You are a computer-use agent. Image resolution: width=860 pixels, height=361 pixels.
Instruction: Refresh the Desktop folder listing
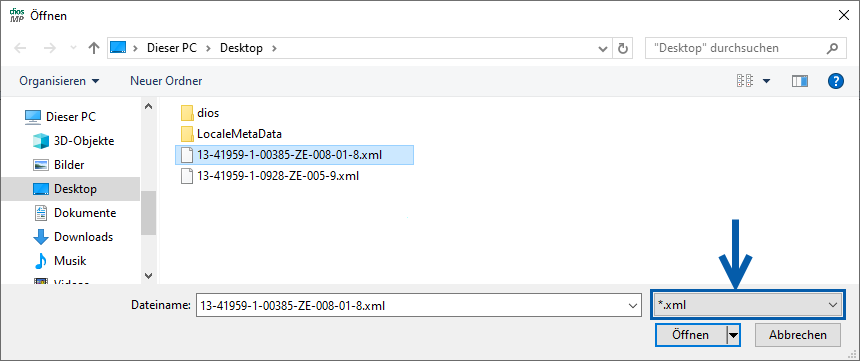click(623, 48)
